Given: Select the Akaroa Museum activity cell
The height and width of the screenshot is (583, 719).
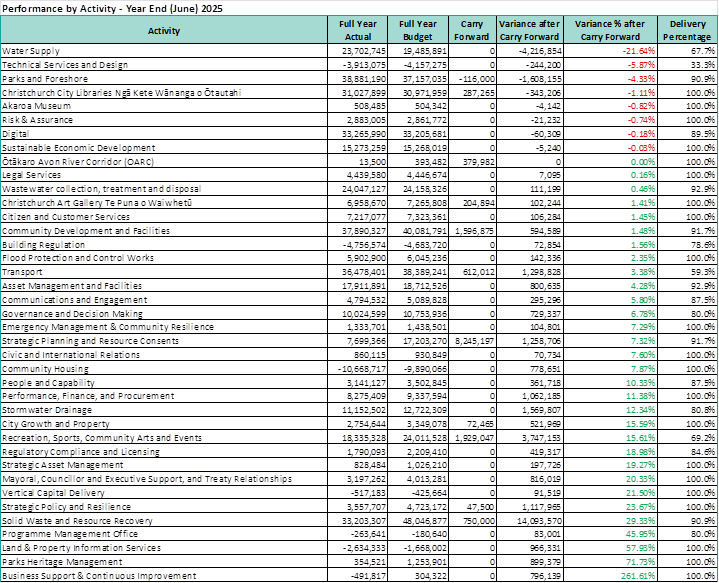Looking at the screenshot, I should coord(34,104).
